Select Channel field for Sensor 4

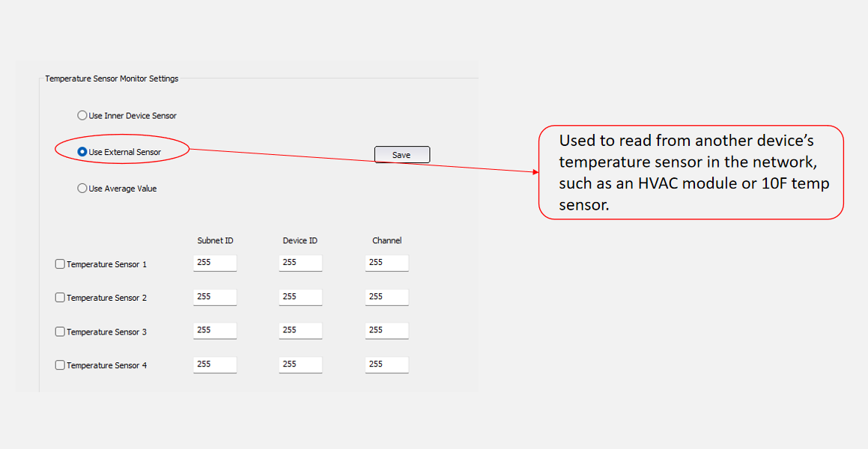(387, 365)
